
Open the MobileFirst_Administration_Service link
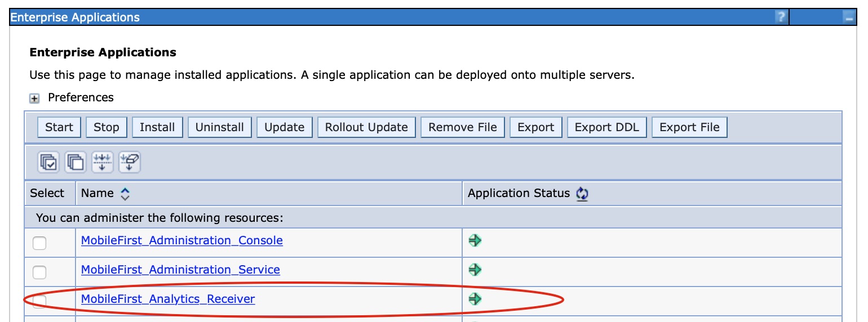click(180, 270)
